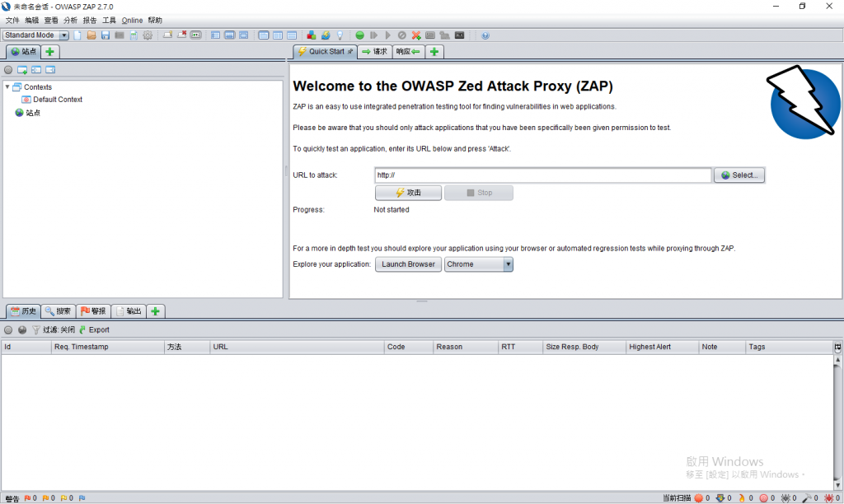844x504 pixels.
Task: Click the Check for Updates icon
Action: pos(326,35)
